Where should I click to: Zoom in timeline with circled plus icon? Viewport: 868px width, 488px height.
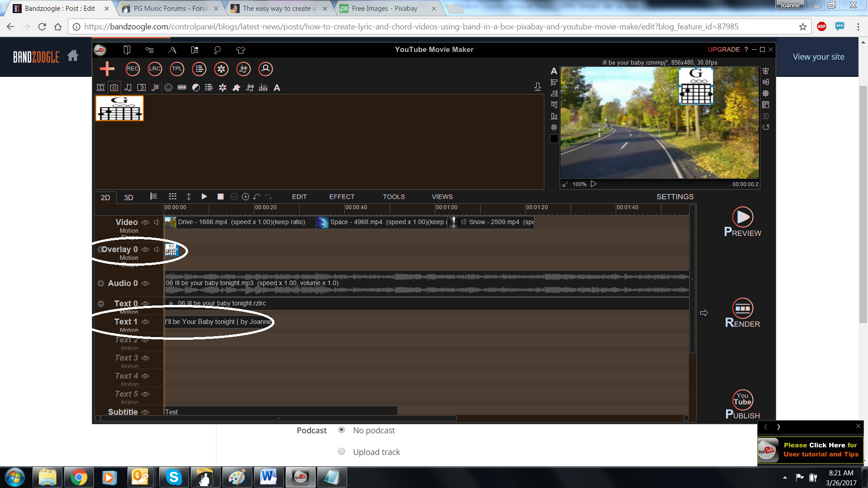coord(245,197)
